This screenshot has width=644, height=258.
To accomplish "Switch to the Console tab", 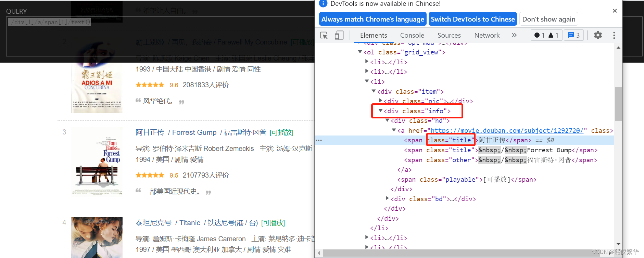I will 412,35.
